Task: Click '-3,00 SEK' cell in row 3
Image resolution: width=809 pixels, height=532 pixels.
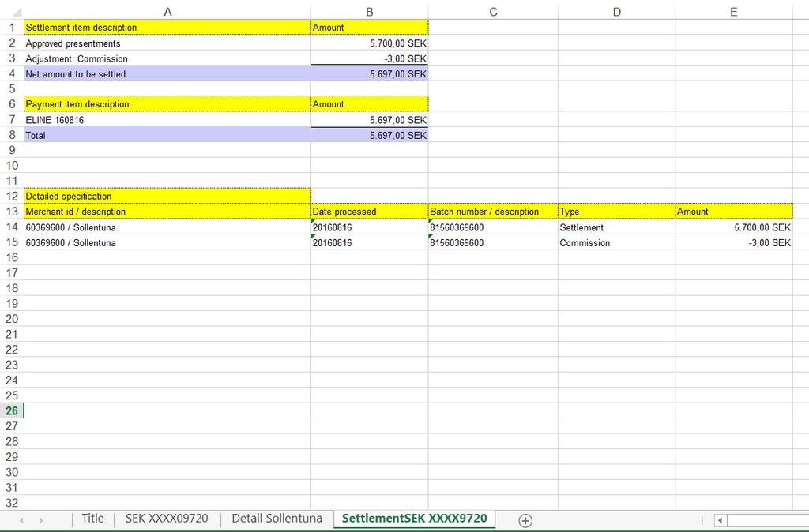Action: click(370, 58)
